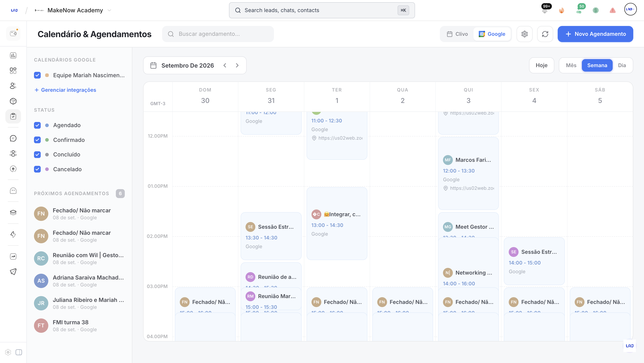Switch to the Dia view
The width and height of the screenshot is (644, 363).
tap(622, 66)
